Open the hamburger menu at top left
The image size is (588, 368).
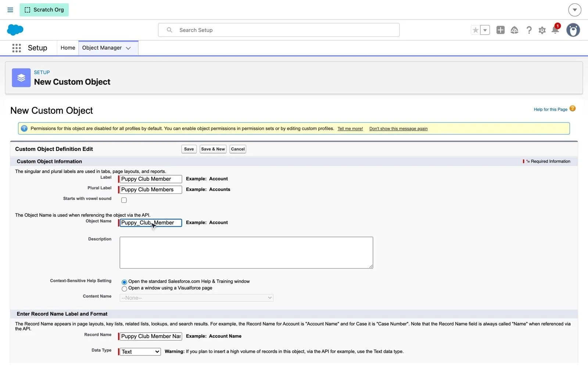point(10,10)
